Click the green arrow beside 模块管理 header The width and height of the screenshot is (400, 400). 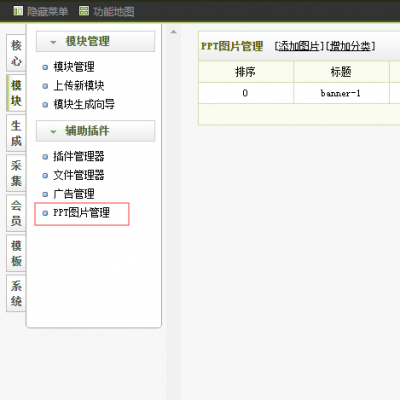(x=53, y=42)
